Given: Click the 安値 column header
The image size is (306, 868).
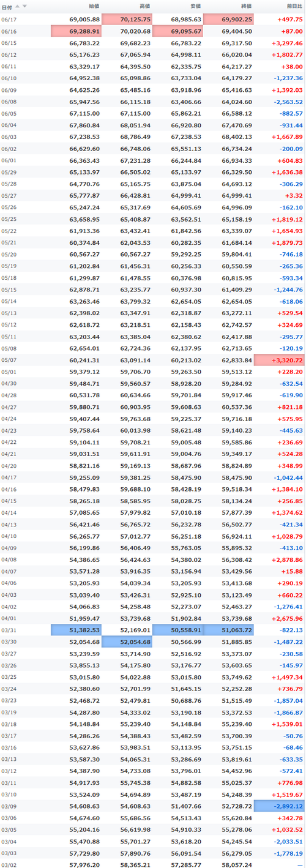Looking at the screenshot, I should (196, 6).
